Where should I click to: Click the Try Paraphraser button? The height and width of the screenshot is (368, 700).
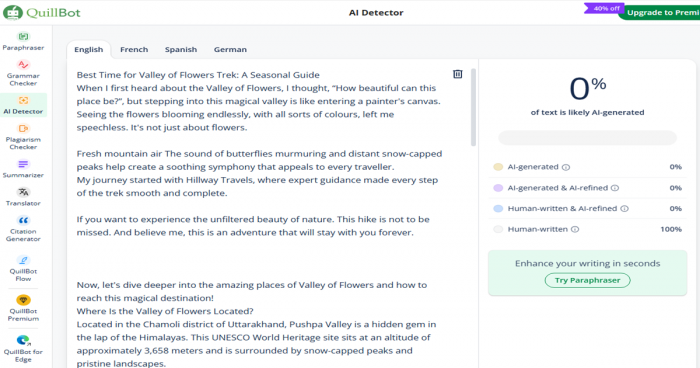588,280
